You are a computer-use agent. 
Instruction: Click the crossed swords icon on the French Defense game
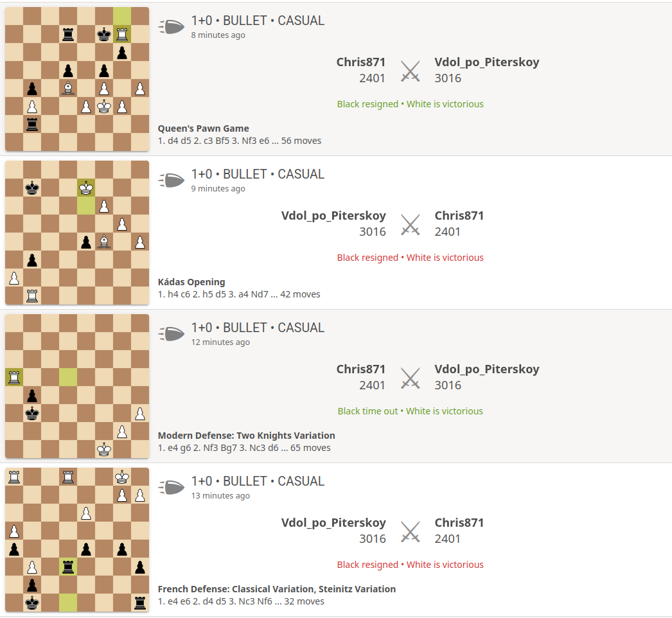pos(410,531)
